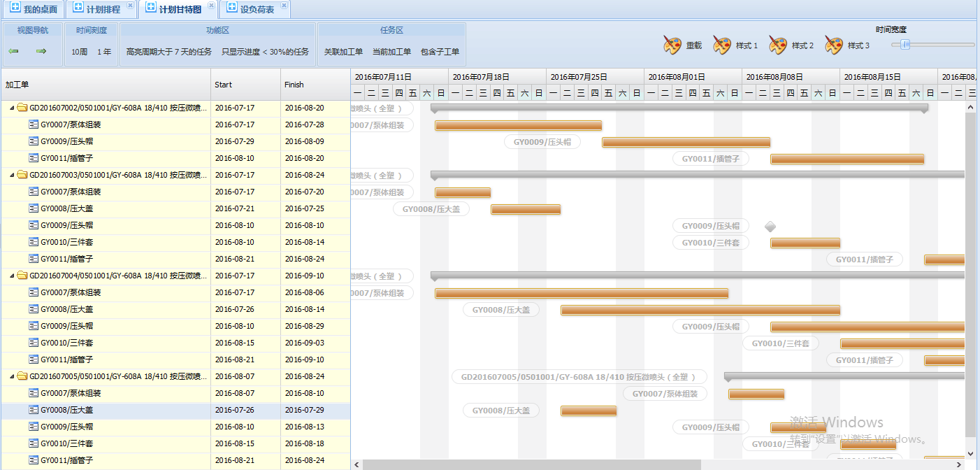Apply 样式 3 palette style
This screenshot has width=980, height=470.
pos(834,45)
